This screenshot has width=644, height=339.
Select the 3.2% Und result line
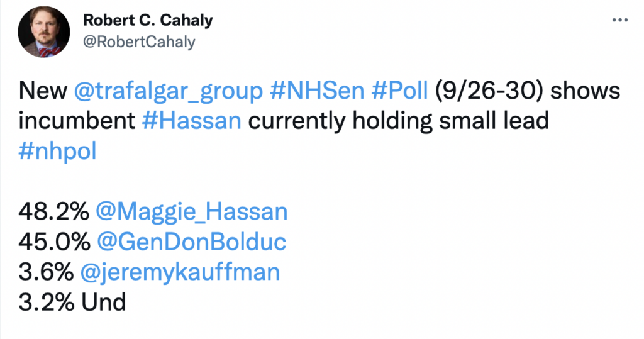coord(72,303)
